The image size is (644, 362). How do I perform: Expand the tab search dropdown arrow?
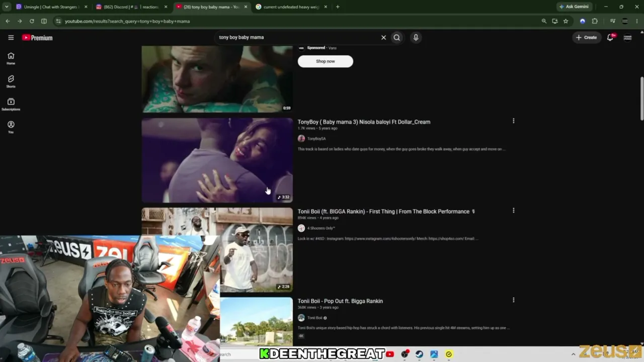(7, 7)
